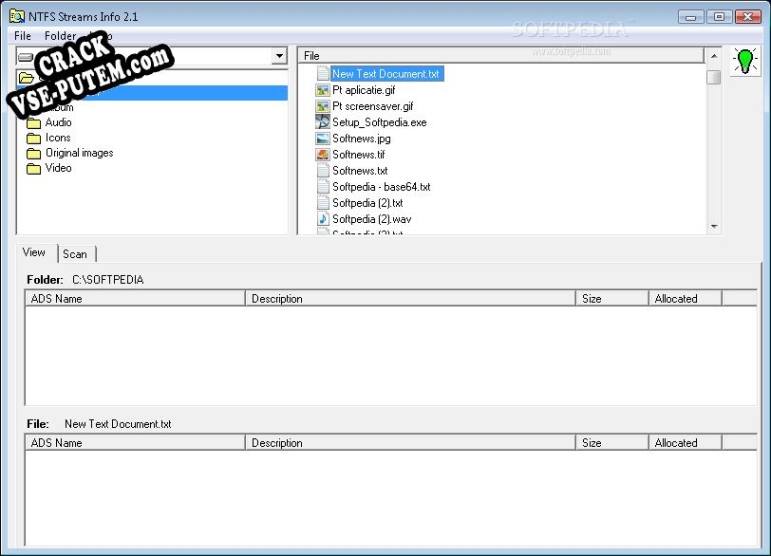Select Setup_Softpedia.exe in file list
This screenshot has width=771, height=556.
(379, 122)
